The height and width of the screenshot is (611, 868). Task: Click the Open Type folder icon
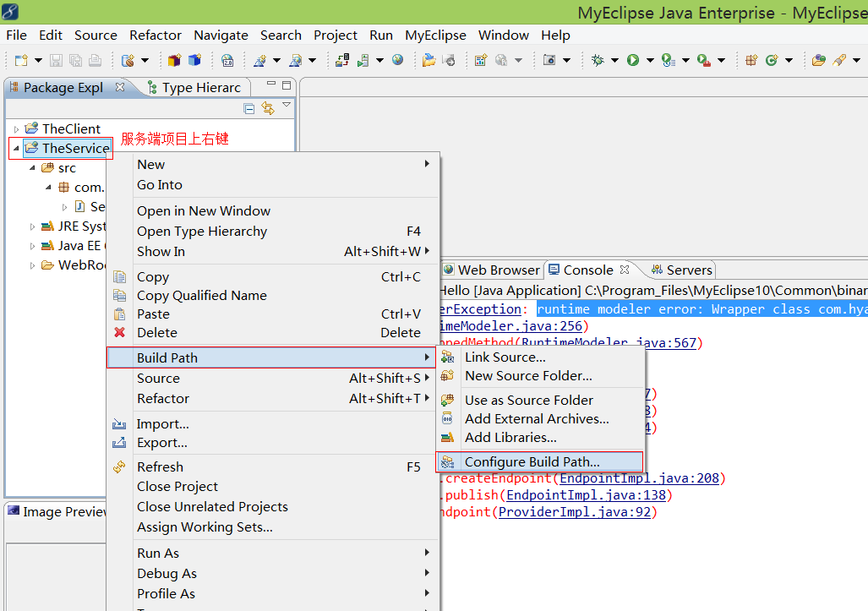pos(819,60)
